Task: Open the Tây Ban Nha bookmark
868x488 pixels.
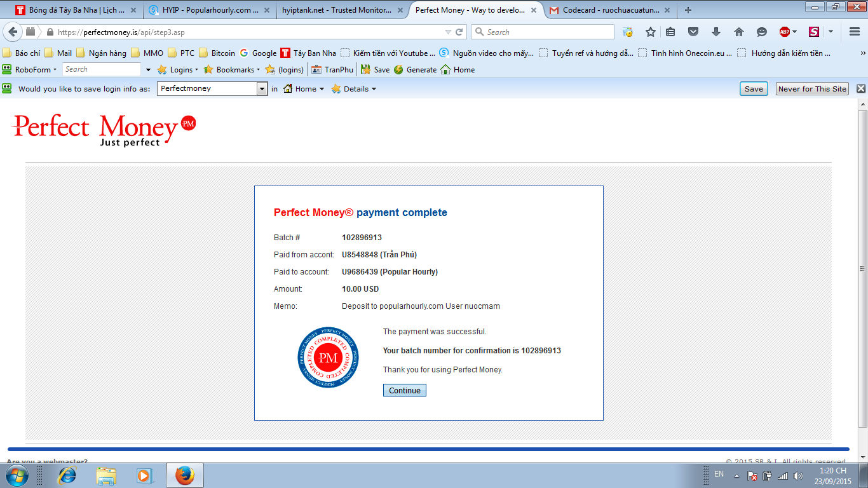Action: [308, 53]
